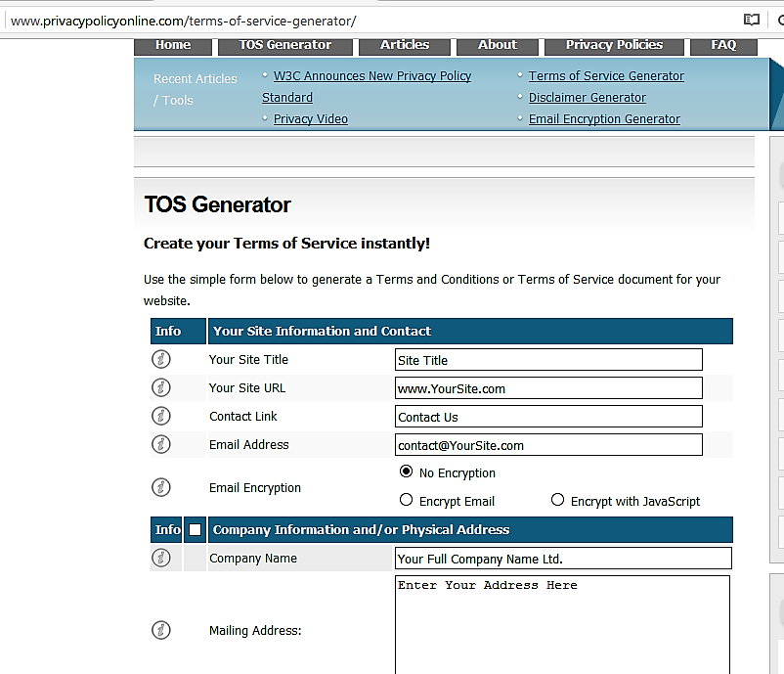The width and height of the screenshot is (784, 674).
Task: Switch to the Privacy Policies section
Action: tap(613, 44)
